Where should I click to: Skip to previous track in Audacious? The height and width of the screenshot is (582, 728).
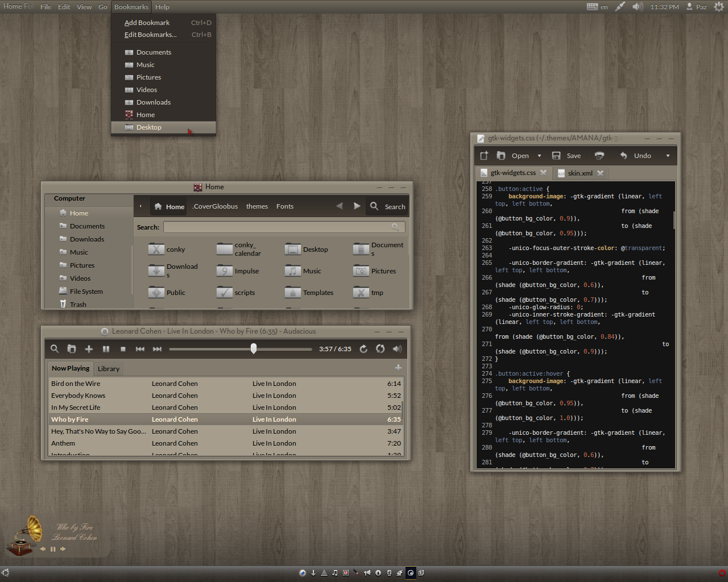(140, 349)
